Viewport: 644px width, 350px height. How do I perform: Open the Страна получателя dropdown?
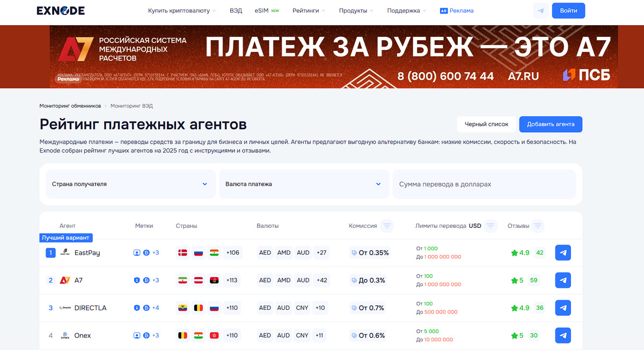[x=130, y=184]
